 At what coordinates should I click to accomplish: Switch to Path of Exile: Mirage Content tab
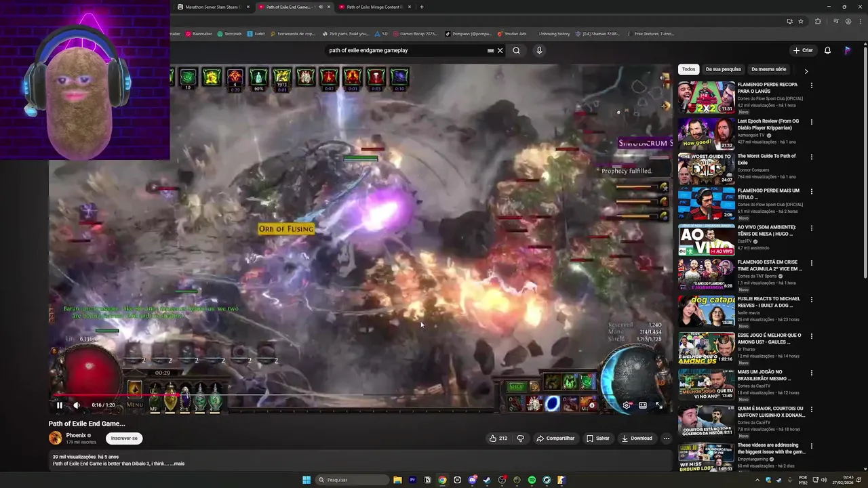[x=374, y=7]
